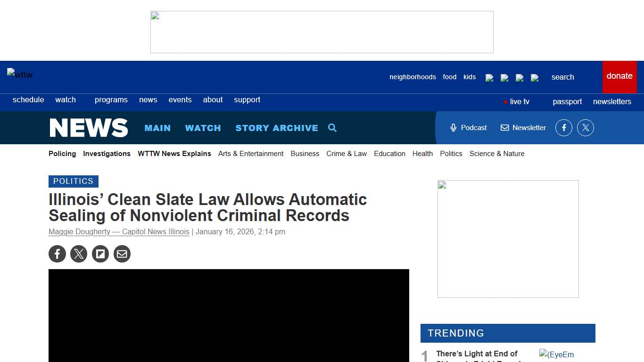Click the red live tv indicator dot
The height and width of the screenshot is (362, 644).
[x=506, y=101]
